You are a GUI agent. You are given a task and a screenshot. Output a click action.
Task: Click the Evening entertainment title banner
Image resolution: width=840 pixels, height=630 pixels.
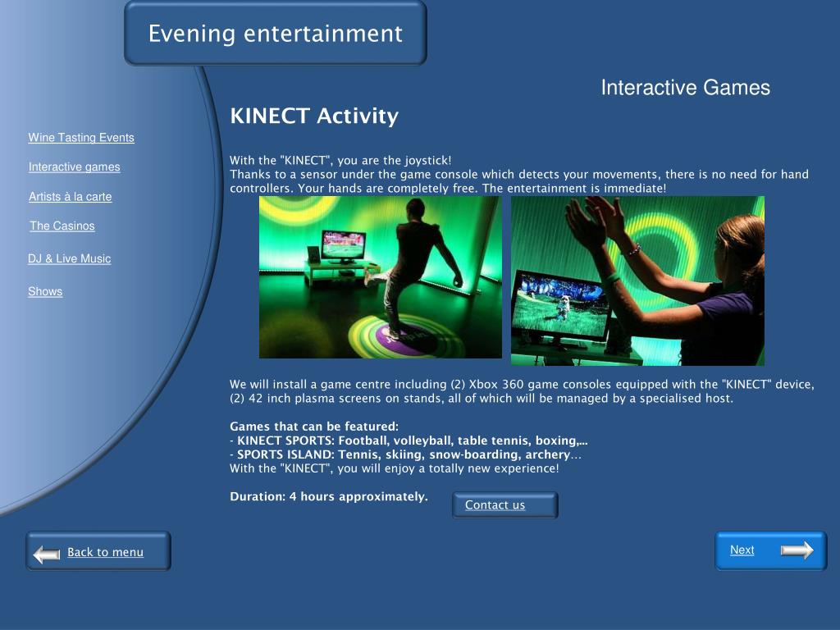click(x=276, y=33)
